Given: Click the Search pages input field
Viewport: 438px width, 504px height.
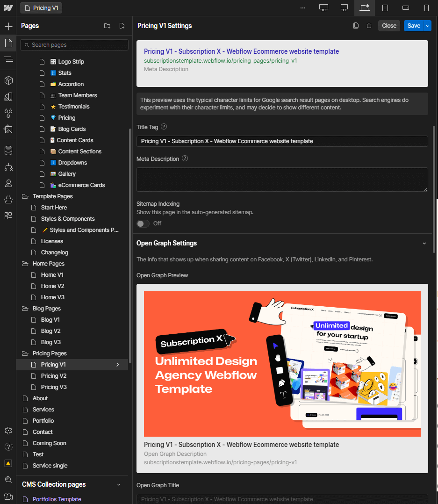Looking at the screenshot, I should pos(74,44).
